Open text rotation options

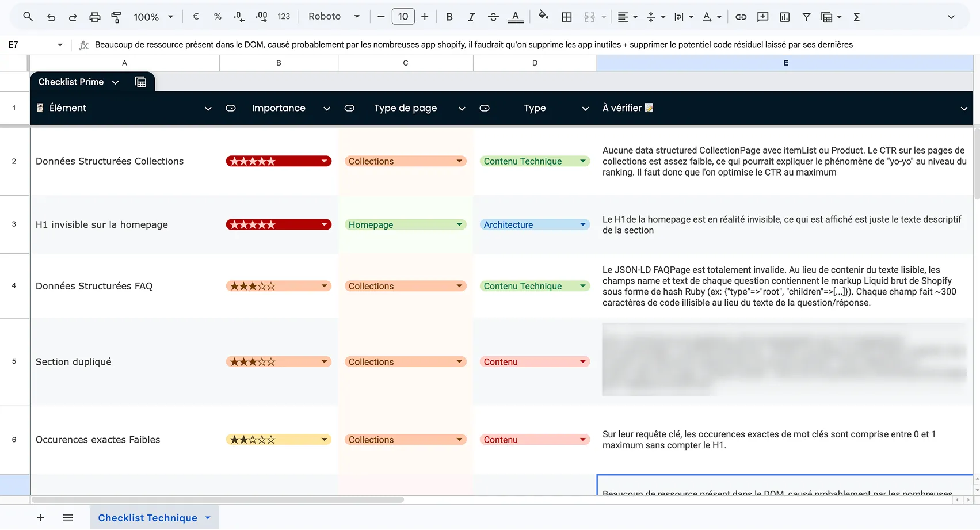[712, 17]
